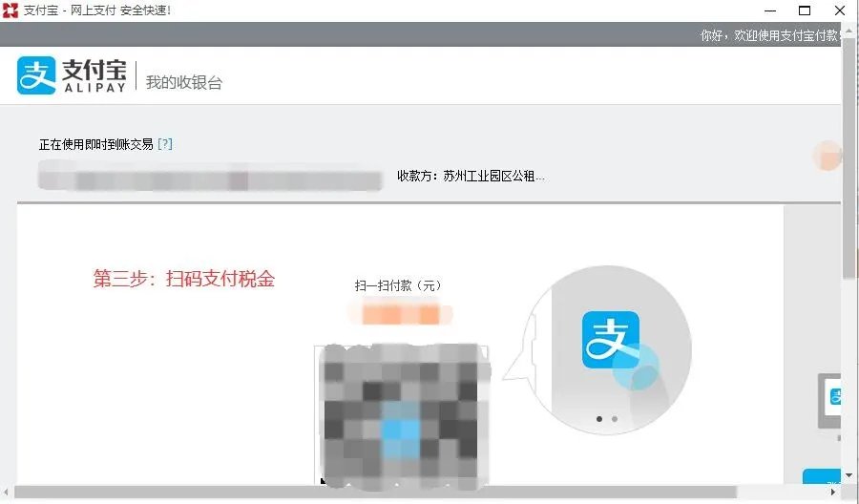The width and height of the screenshot is (859, 504).
Task: Click the blurred orange payment amount
Action: [x=401, y=314]
